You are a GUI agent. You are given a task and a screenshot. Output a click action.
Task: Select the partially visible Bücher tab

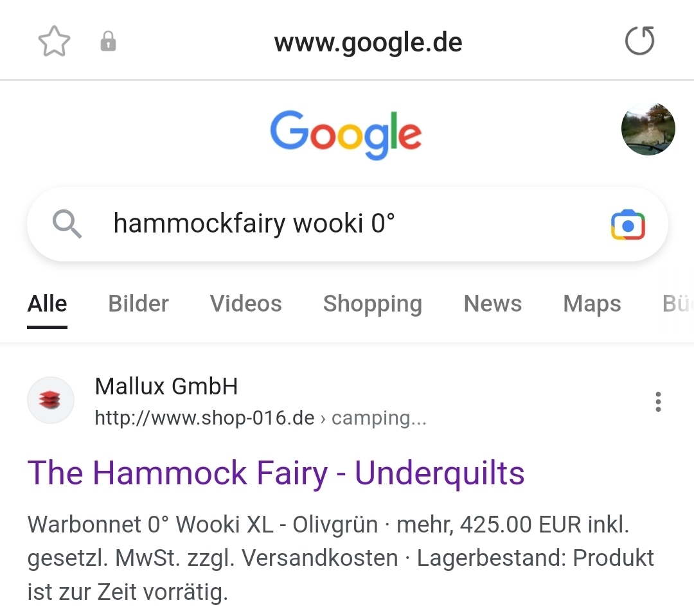tap(678, 304)
